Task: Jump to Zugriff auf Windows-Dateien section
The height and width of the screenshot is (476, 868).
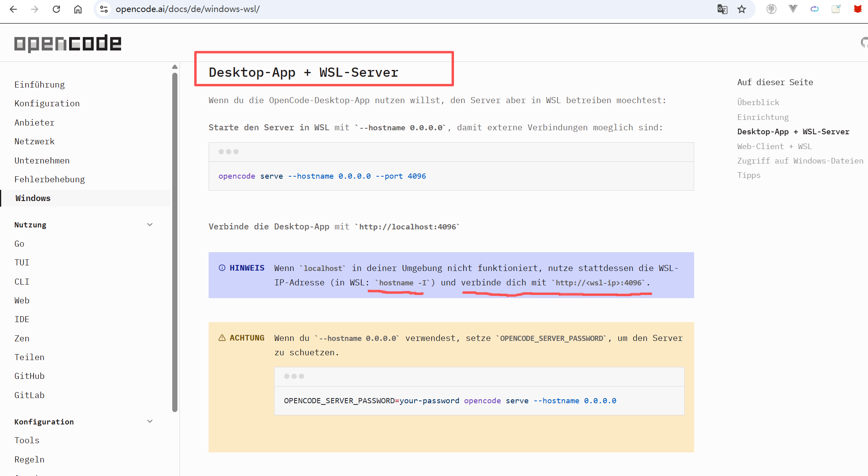Action: click(x=800, y=161)
